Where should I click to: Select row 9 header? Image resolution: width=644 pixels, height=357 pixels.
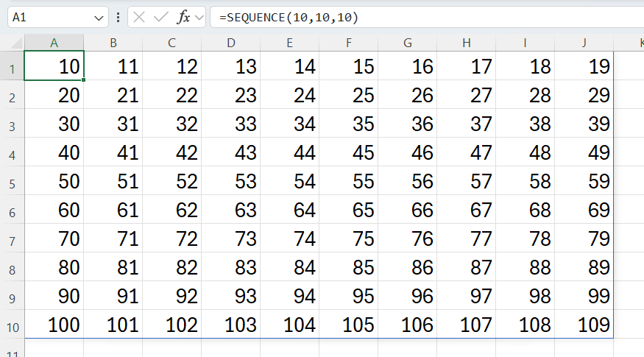13,295
